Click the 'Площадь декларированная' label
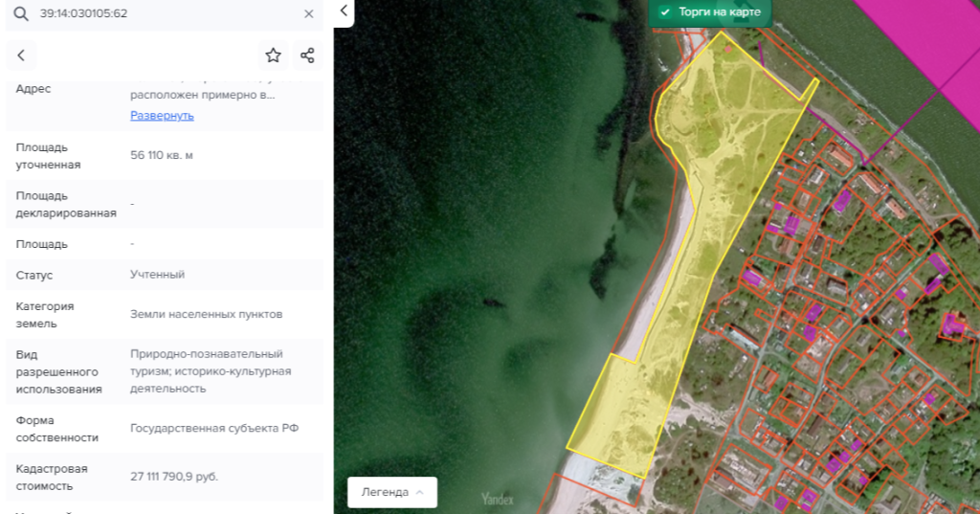The image size is (980, 514). [x=66, y=205]
